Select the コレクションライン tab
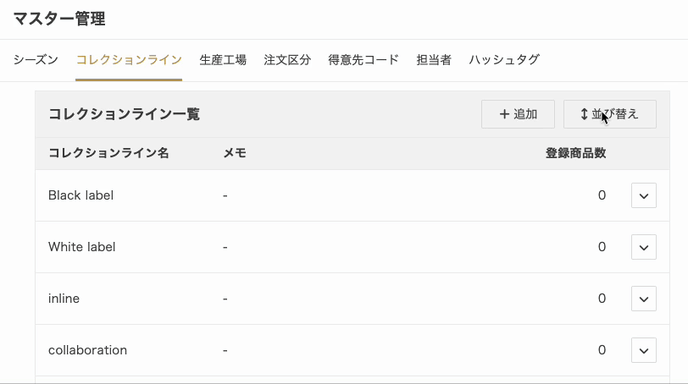 pos(129,60)
